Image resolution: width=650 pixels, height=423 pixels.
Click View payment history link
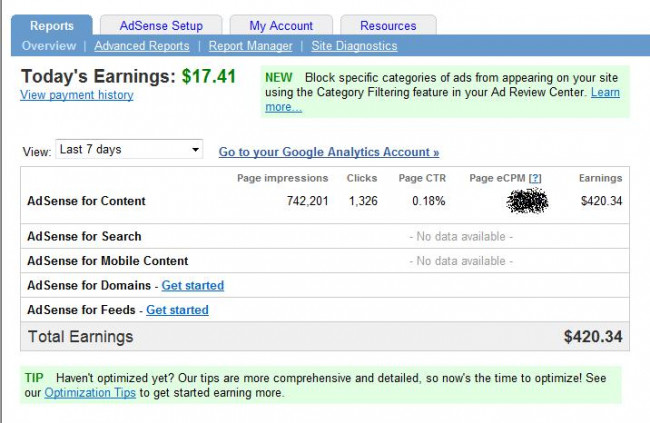[x=77, y=95]
